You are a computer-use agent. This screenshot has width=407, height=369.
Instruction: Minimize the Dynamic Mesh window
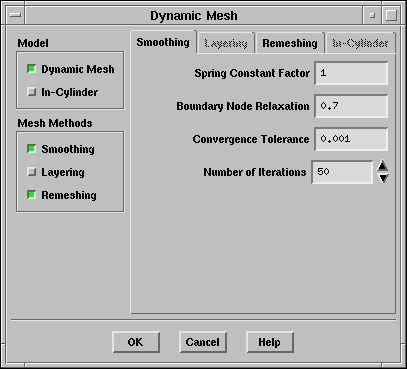coord(372,15)
